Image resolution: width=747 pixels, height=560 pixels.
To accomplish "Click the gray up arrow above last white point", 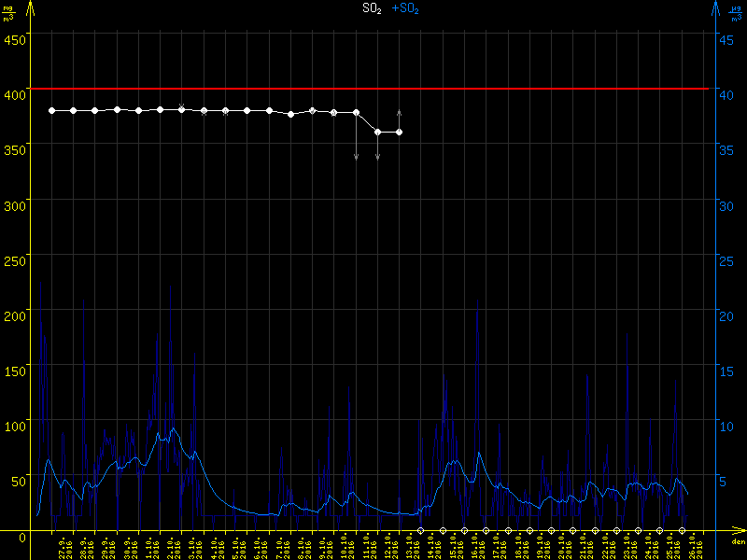I will (x=400, y=113).
